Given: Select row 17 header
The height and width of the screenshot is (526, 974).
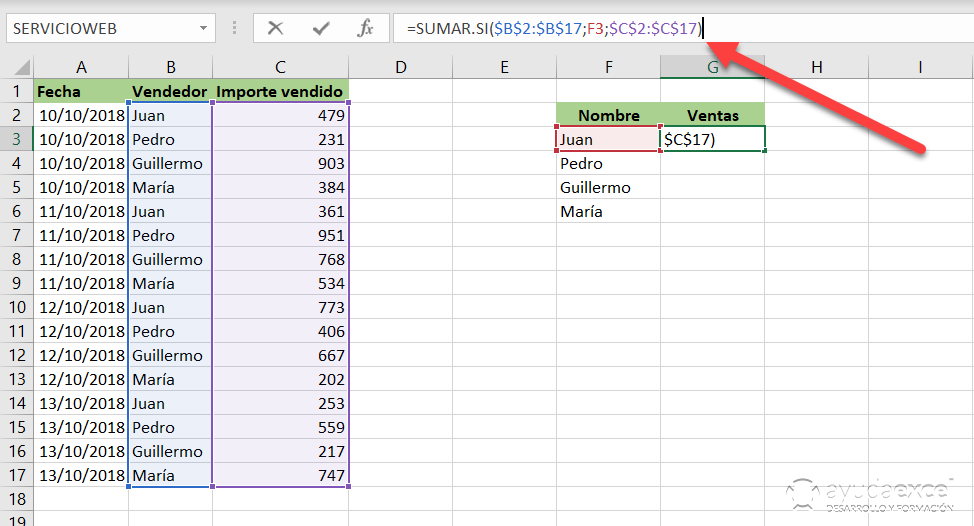Looking at the screenshot, I should click(17, 475).
